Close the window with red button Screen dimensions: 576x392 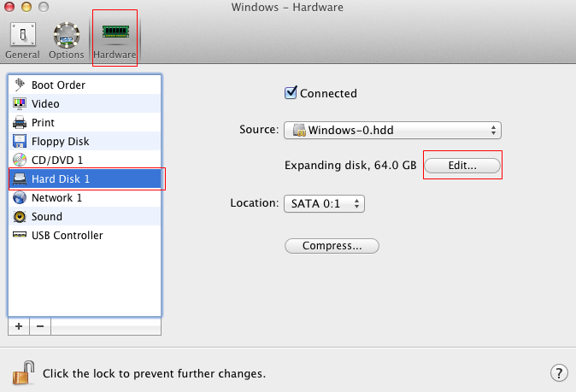tap(9, 7)
